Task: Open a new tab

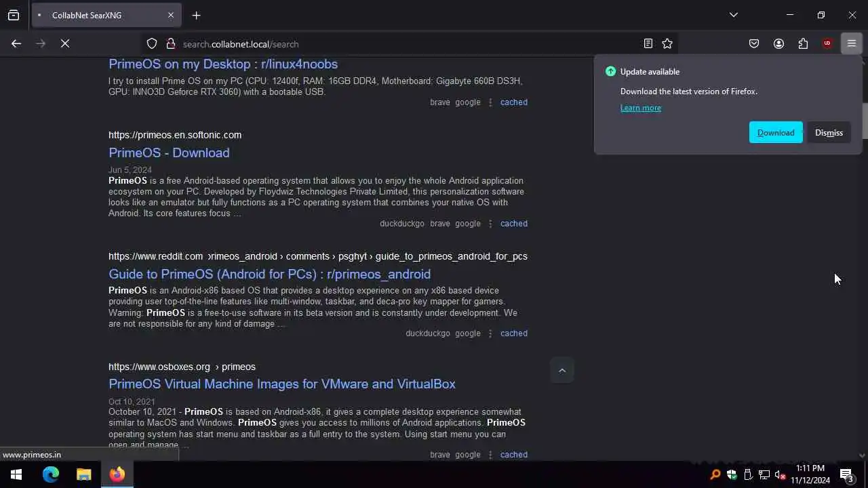Action: coord(196,15)
